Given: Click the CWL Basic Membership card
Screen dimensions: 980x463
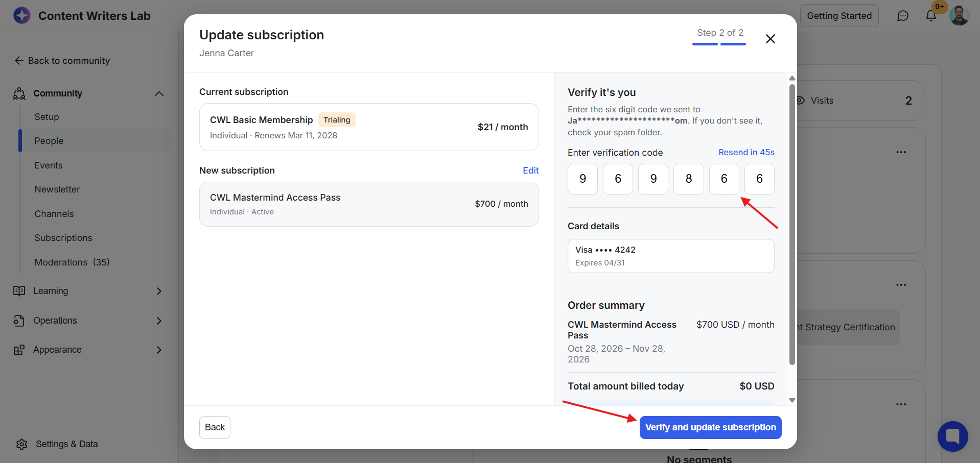Looking at the screenshot, I should 369,127.
